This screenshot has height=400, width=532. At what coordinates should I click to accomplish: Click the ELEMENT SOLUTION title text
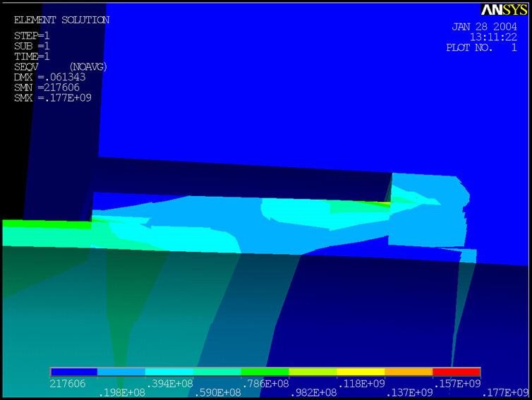pos(62,20)
